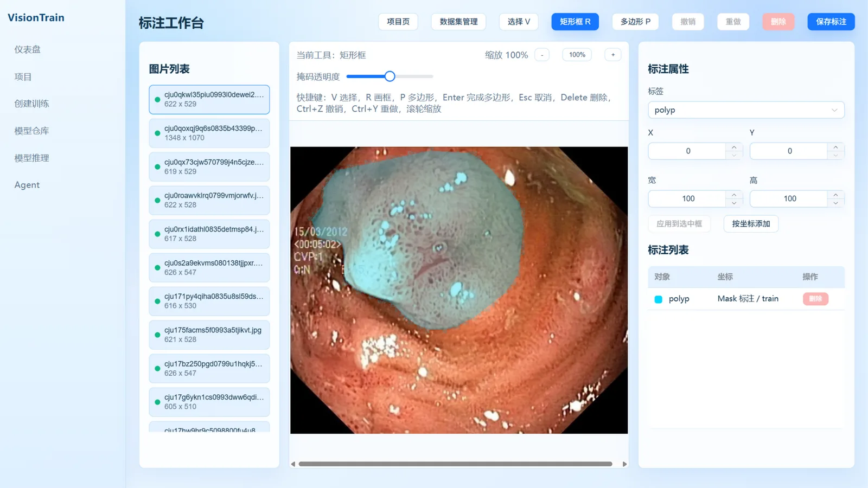Open 仪表盘 in the sidebar

28,49
